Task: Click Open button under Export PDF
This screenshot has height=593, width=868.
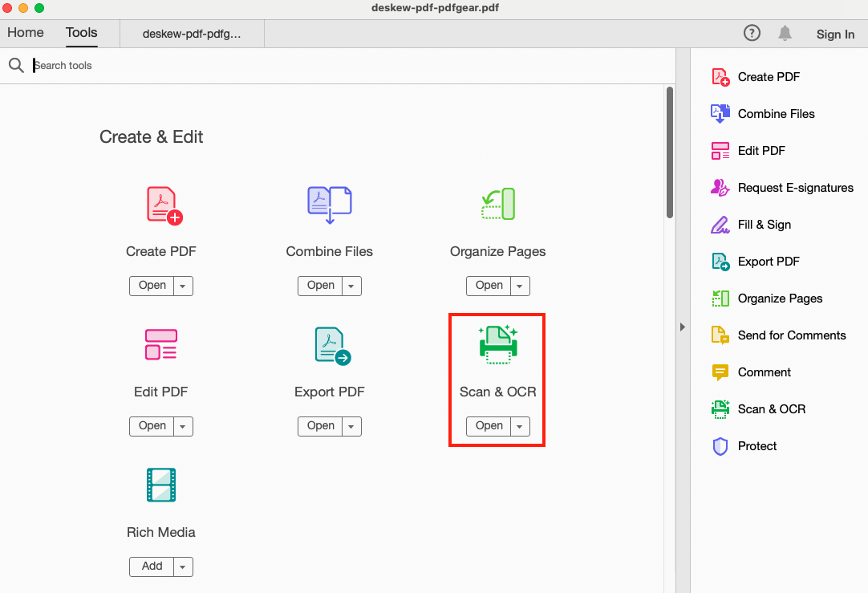Action: 321,426
